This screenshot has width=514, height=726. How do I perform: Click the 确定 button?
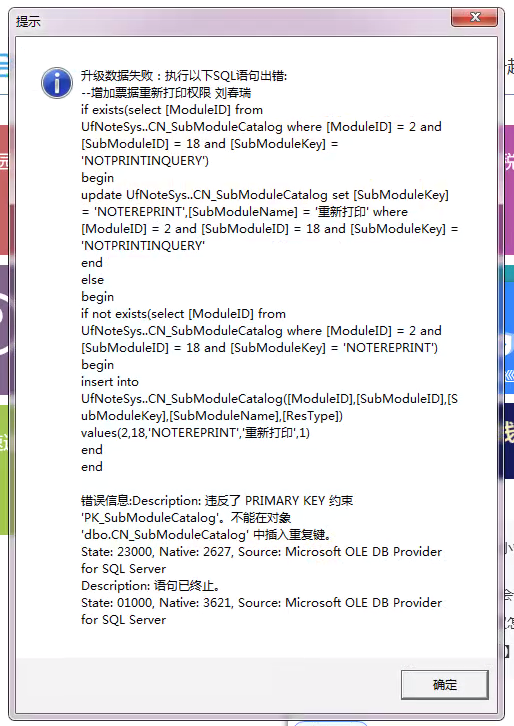pyautogui.click(x=445, y=684)
